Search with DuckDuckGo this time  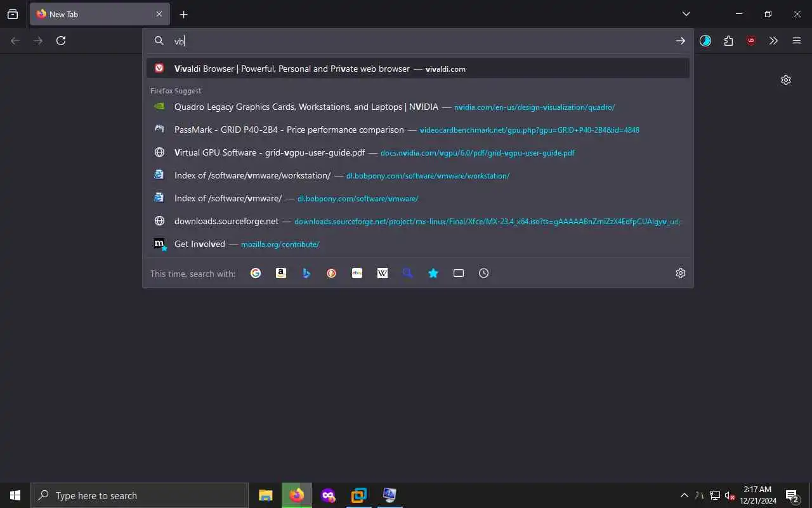coord(332,273)
